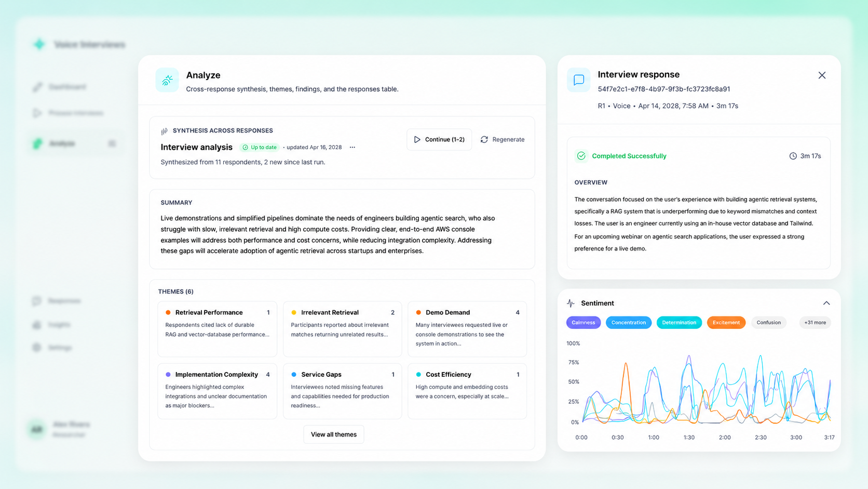The height and width of the screenshot is (489, 868).
Task: Click the Completed Successfully checkmark icon
Action: (581, 156)
